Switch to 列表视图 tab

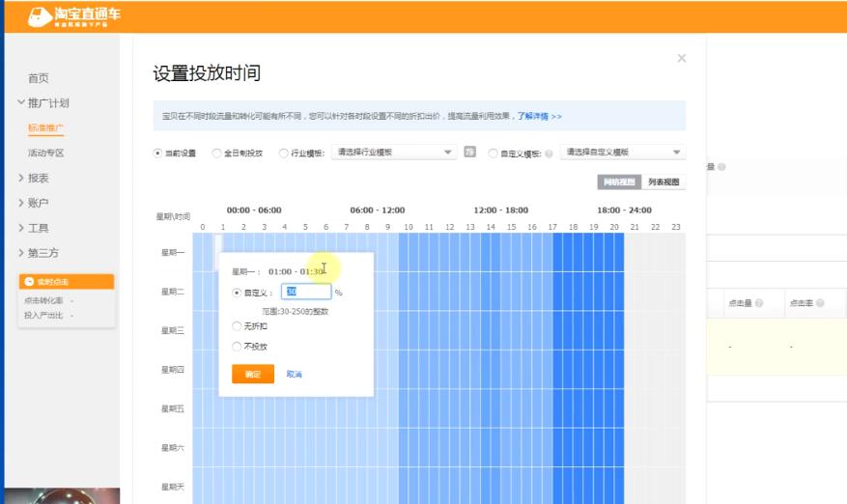663,182
